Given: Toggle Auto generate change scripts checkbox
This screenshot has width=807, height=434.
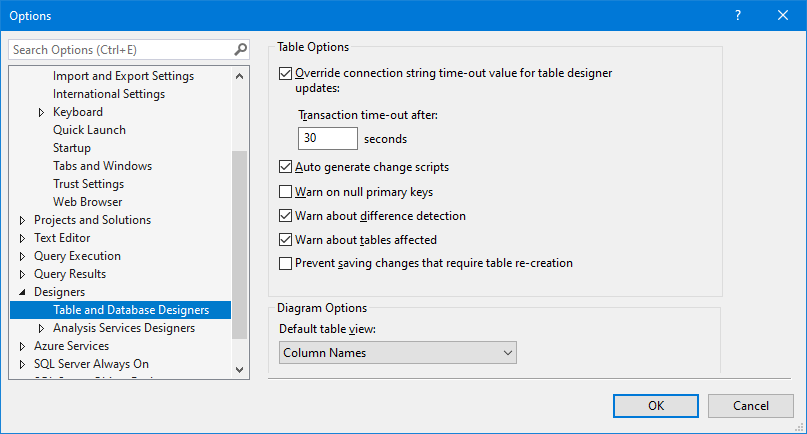Looking at the screenshot, I should (x=286, y=167).
